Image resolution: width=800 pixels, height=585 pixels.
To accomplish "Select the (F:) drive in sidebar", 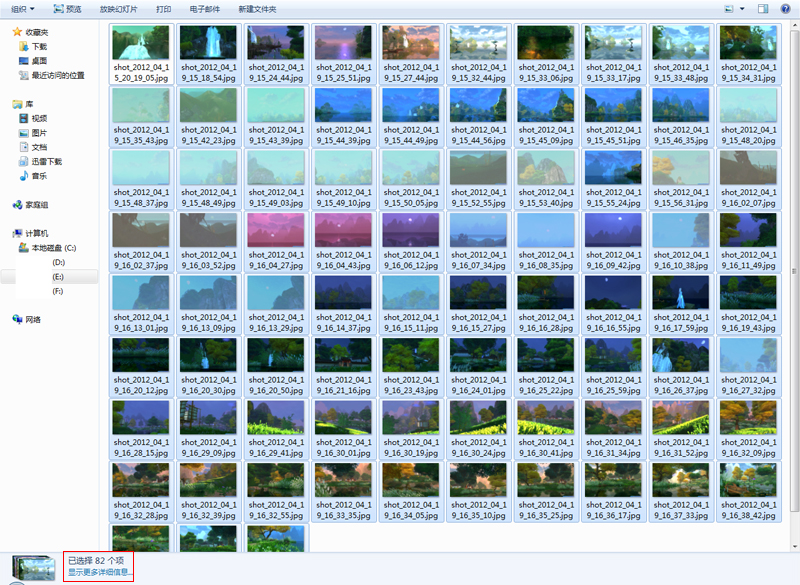I will coord(58,291).
